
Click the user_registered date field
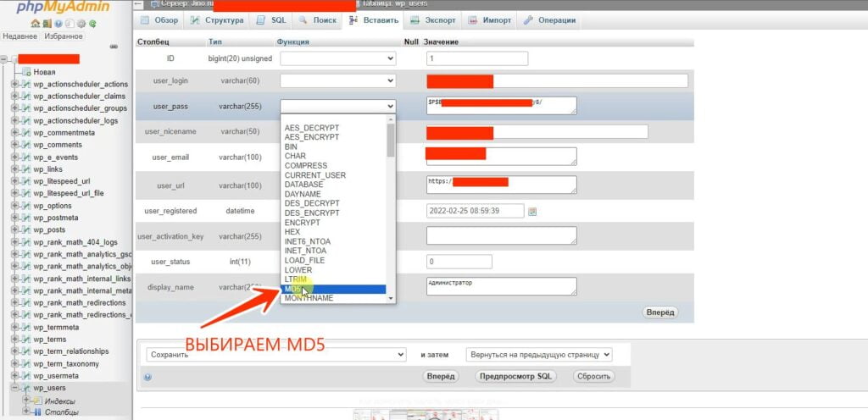coord(475,211)
